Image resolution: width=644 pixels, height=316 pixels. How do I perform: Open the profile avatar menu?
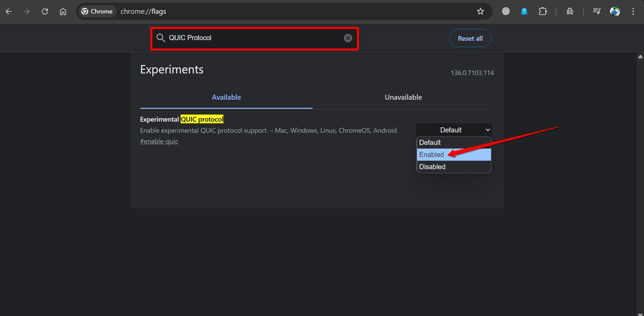615,11
